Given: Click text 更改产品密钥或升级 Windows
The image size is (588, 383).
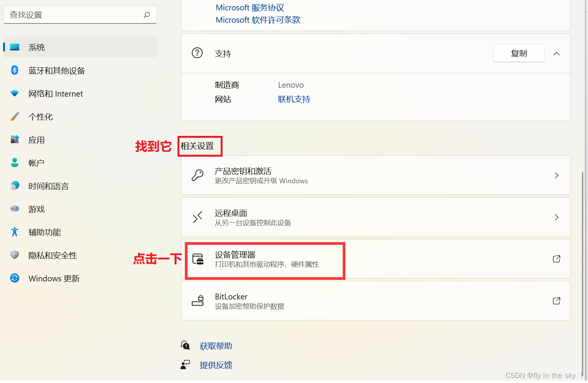Looking at the screenshot, I should click(x=261, y=181).
